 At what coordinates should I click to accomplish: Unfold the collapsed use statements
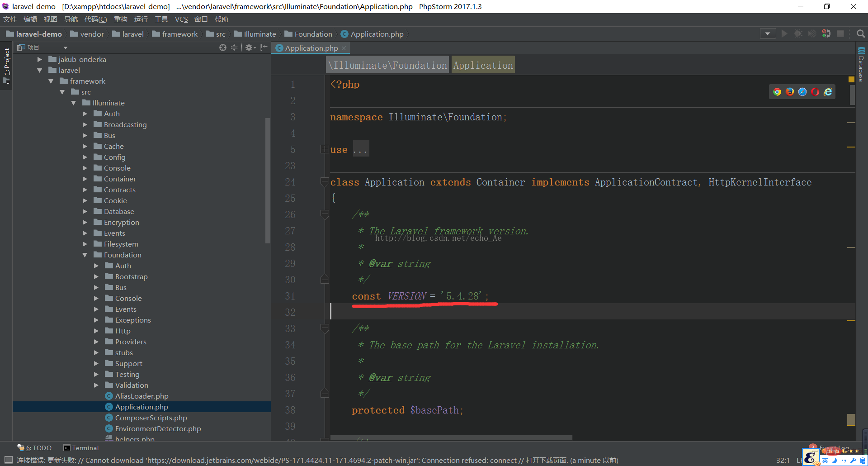pyautogui.click(x=325, y=149)
